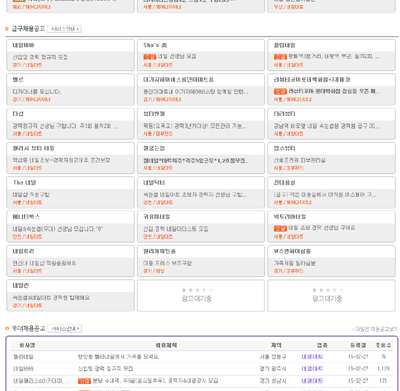The height and width of the screenshot is (391, 400).
Task: Click the orange bullet icon beside 우대채용공고
Action: [7, 329]
